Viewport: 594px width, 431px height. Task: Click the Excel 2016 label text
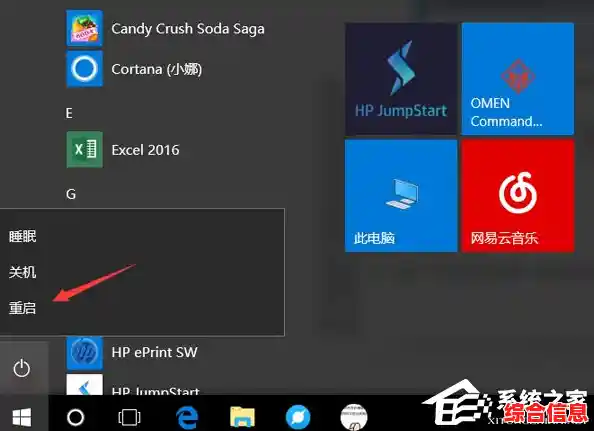(x=145, y=150)
